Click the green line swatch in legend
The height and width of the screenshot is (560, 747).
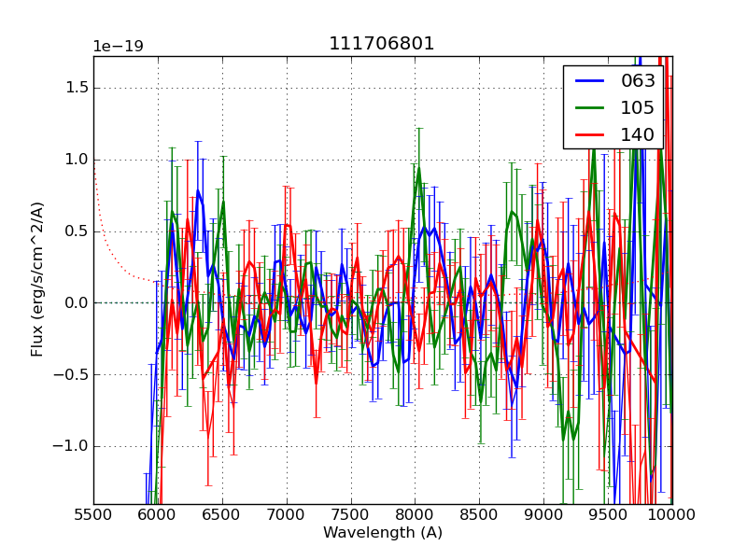click(591, 107)
